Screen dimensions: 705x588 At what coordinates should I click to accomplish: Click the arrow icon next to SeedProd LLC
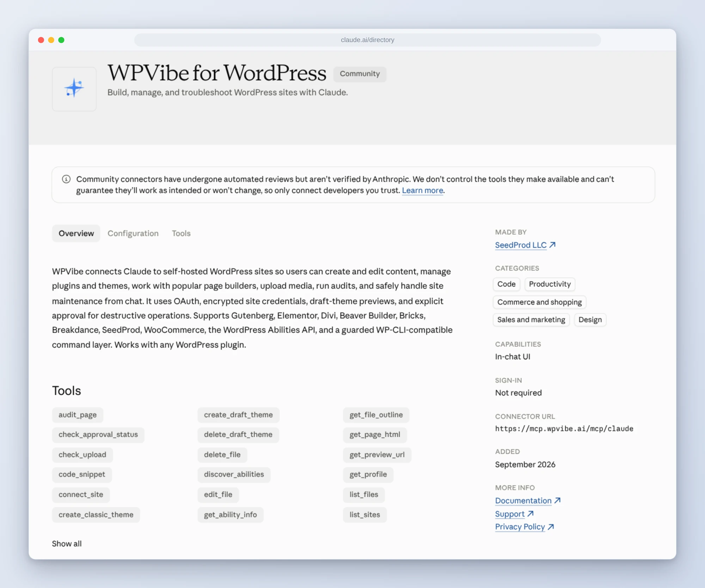[552, 245]
